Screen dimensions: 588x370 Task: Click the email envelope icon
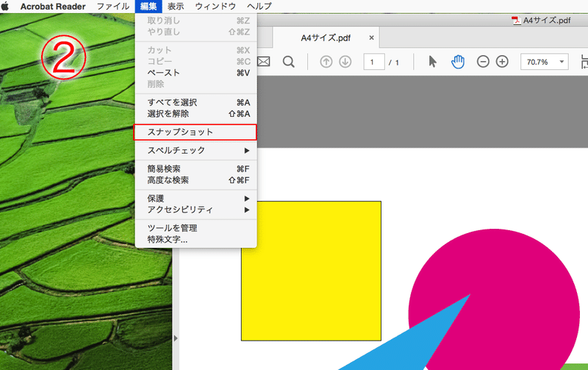(x=264, y=62)
